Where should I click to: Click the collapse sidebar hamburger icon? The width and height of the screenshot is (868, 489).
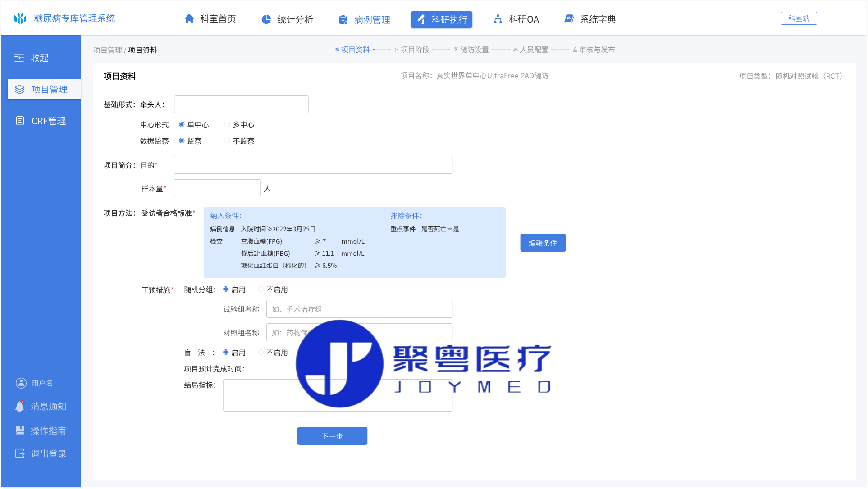click(19, 58)
